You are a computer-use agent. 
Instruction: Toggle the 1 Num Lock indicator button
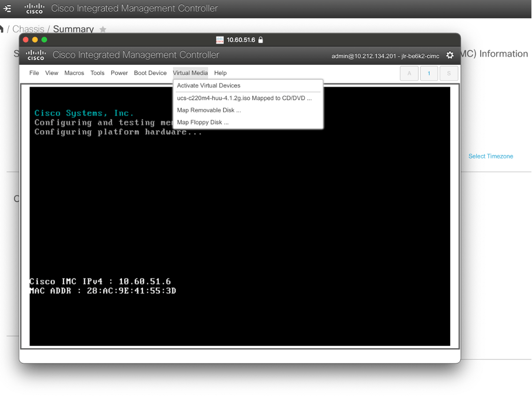point(429,73)
